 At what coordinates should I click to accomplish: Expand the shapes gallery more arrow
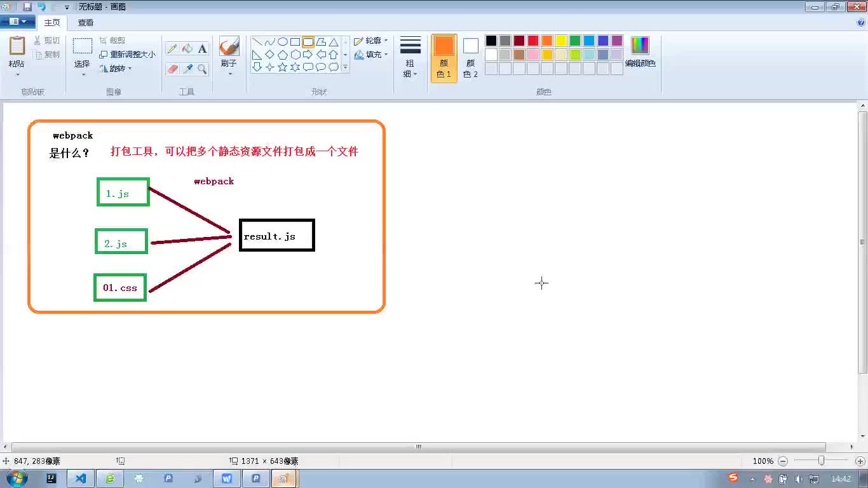(346, 67)
